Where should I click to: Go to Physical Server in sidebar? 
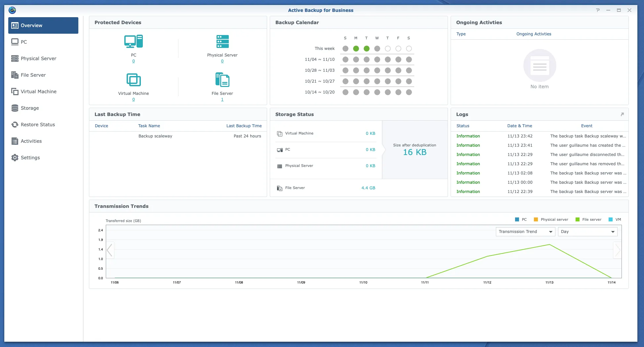[x=43, y=58]
